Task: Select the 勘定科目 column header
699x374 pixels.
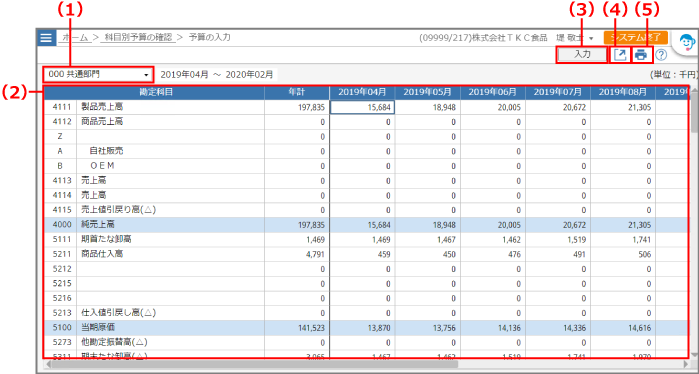Action: click(154, 92)
